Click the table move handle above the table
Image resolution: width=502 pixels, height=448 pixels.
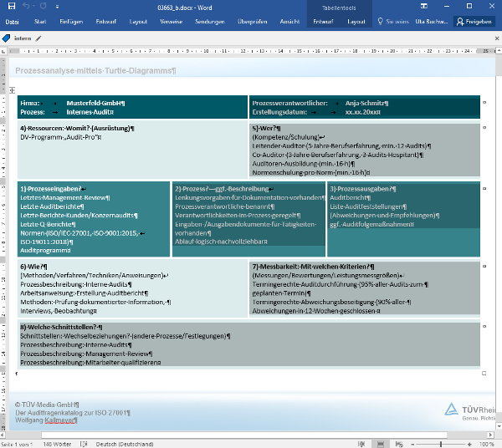tap(13, 90)
